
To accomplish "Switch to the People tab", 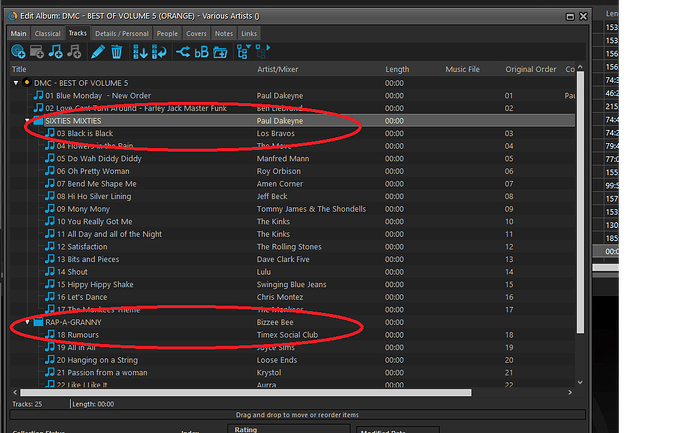I will coord(167,33).
